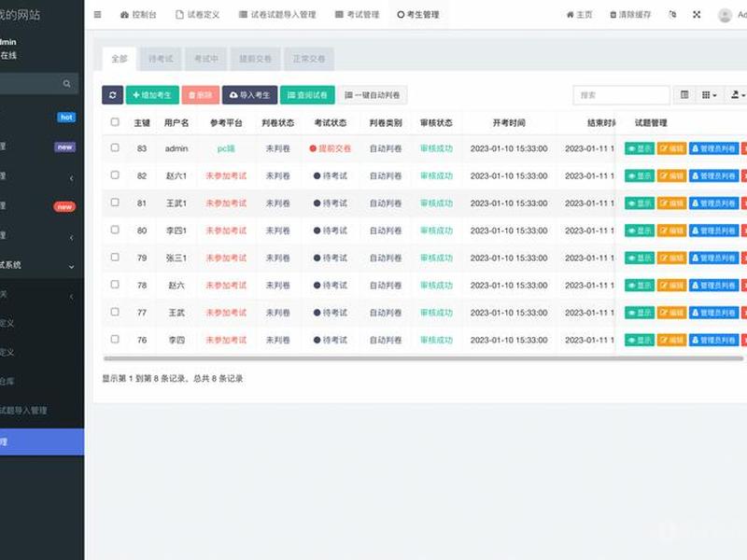Tick the checkbox for row 82 赵六1
The width and height of the screenshot is (747, 560).
pyautogui.click(x=115, y=175)
